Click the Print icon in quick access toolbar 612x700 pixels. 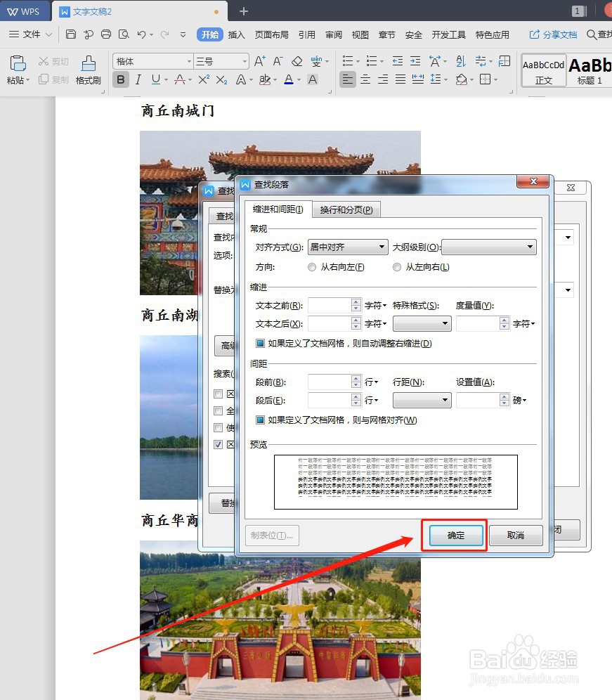pos(106,34)
